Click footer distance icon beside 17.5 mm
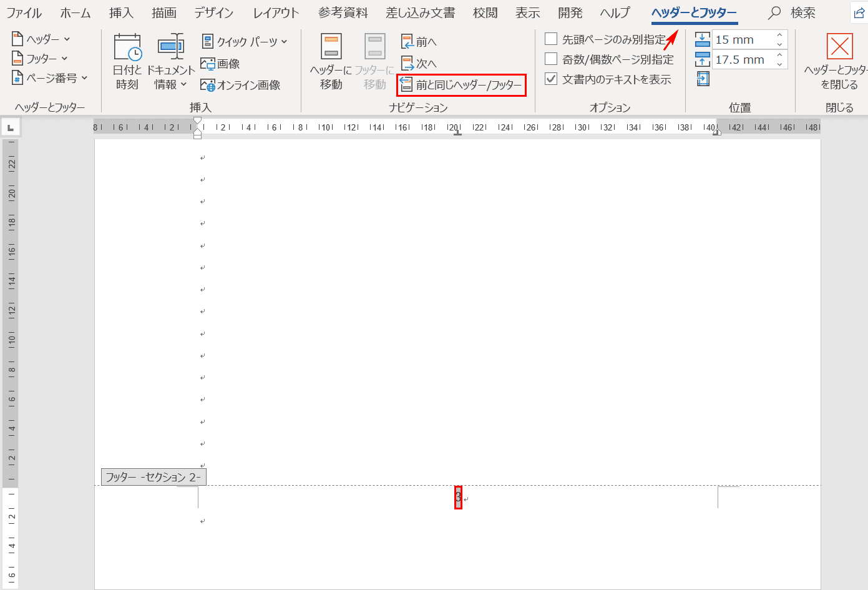868x590 pixels. click(703, 59)
